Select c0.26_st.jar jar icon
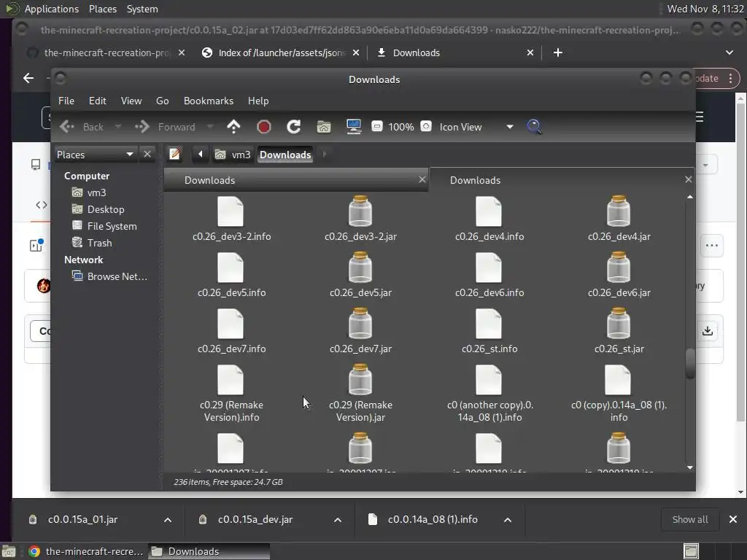747x560 pixels. pos(619,323)
